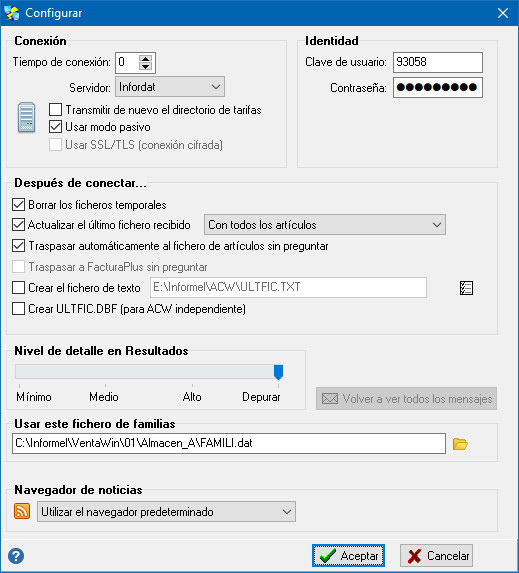The width and height of the screenshot is (519, 573).
Task: Click the Clave de usuario field
Action: [x=438, y=62]
